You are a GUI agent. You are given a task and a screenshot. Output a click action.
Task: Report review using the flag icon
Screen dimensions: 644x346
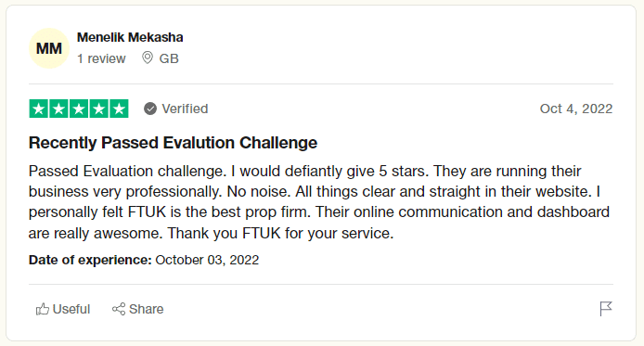(606, 309)
